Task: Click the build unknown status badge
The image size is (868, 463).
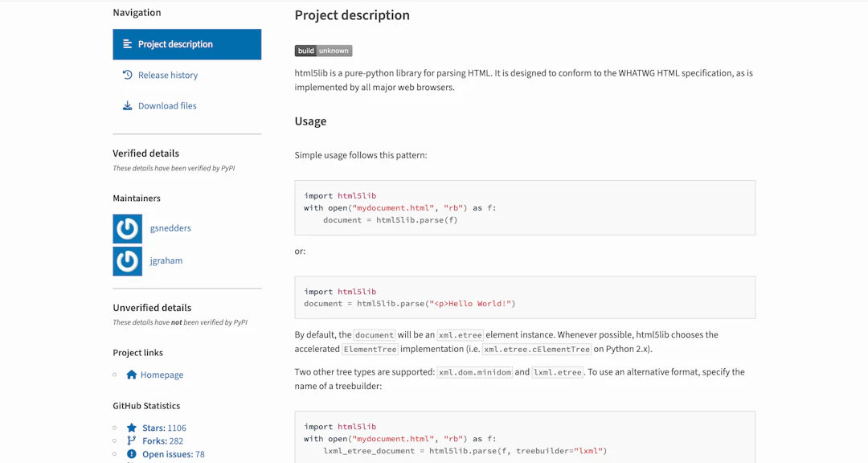Action: (323, 51)
